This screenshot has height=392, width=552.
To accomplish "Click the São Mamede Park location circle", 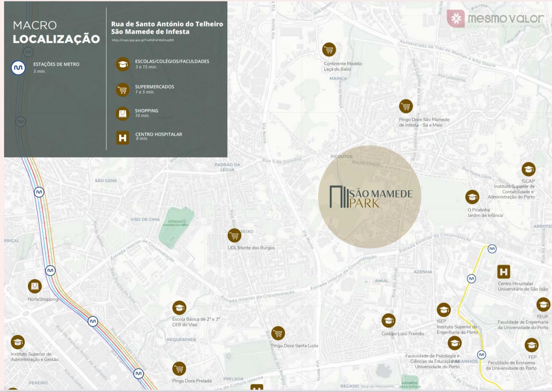I will click(369, 197).
